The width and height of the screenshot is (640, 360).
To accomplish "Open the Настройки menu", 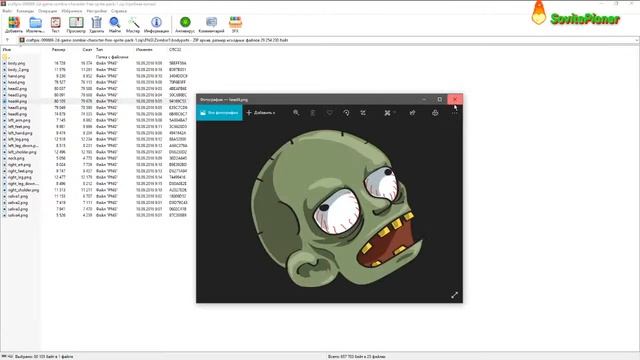I will (x=96, y=11).
